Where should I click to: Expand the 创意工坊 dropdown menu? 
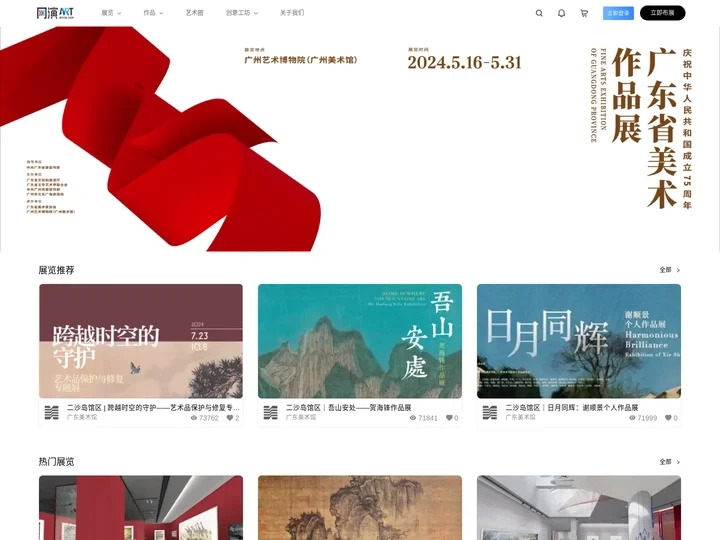[242, 13]
